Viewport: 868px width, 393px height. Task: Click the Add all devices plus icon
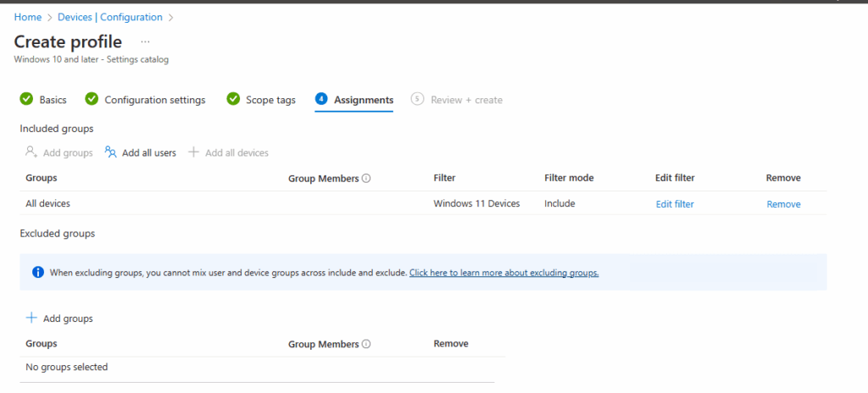click(x=193, y=152)
